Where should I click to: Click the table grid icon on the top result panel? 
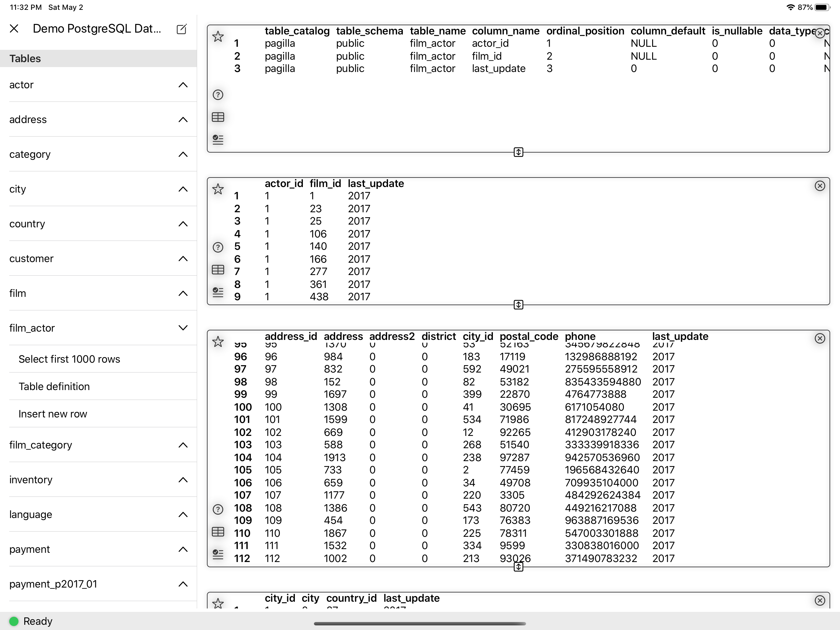(x=218, y=117)
